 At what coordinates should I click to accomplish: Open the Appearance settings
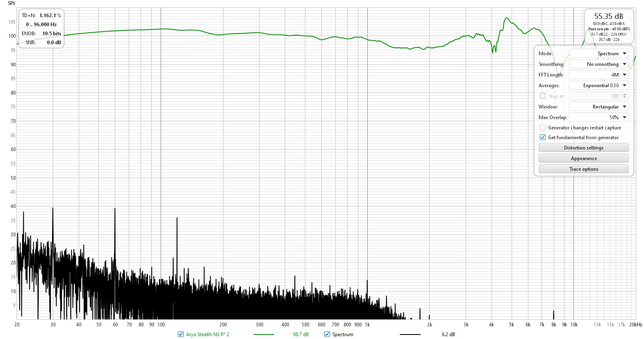[583, 158]
